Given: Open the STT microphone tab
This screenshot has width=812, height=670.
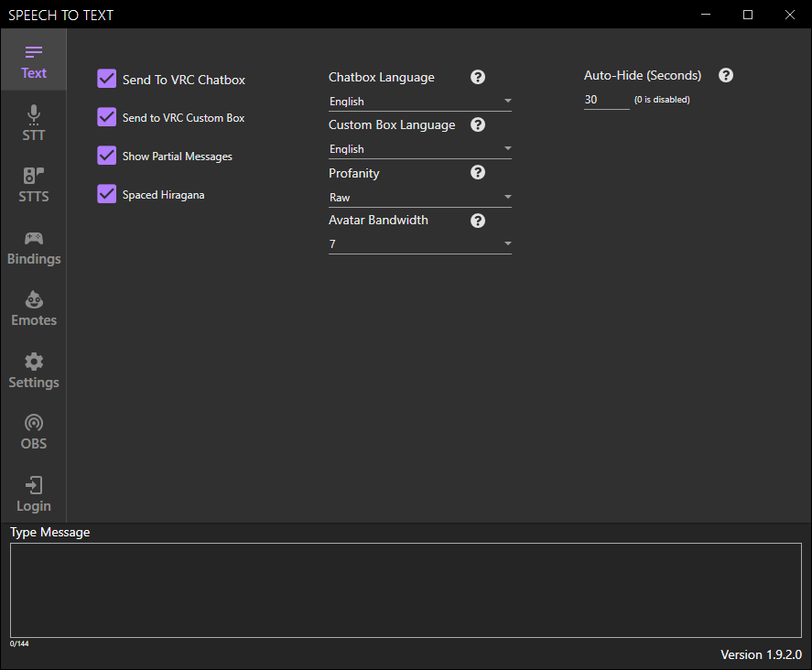Looking at the screenshot, I should [x=34, y=123].
